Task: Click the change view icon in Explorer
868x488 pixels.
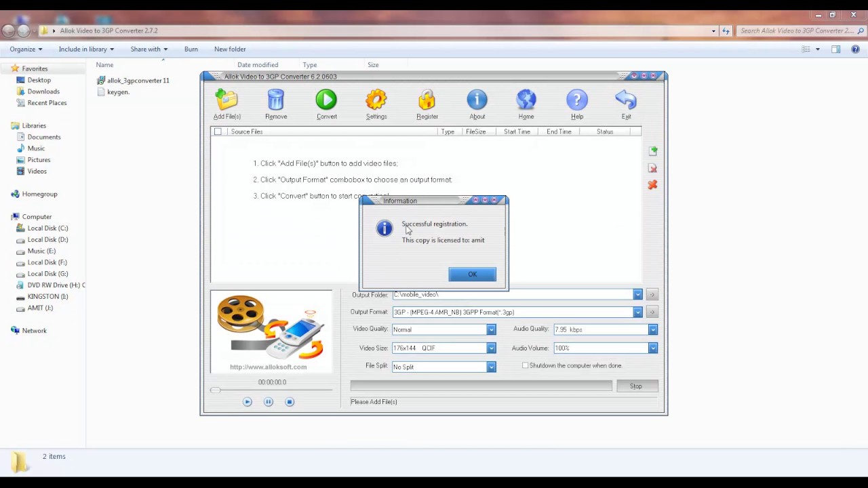Action: 806,49
